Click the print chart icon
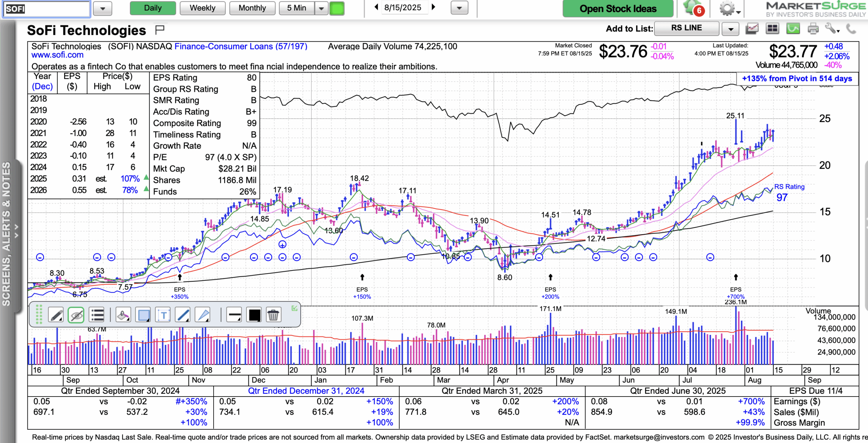This screenshot has height=443, width=868. click(x=813, y=29)
